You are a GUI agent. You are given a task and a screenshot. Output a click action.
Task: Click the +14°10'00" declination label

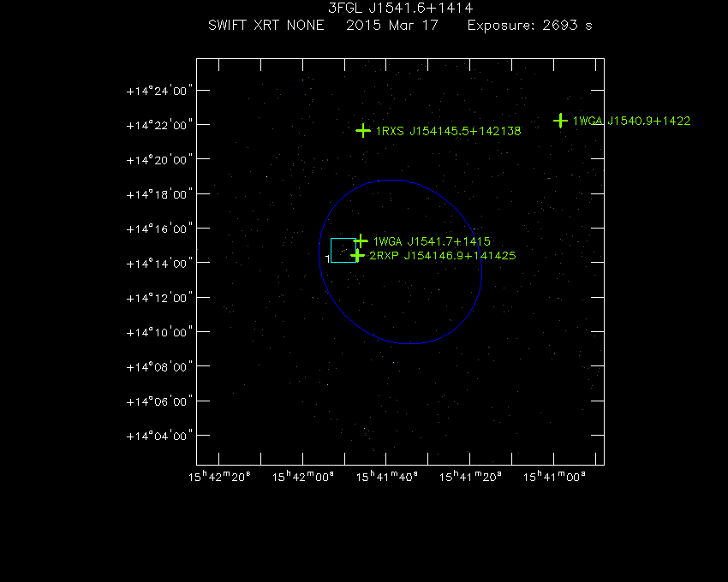point(159,332)
